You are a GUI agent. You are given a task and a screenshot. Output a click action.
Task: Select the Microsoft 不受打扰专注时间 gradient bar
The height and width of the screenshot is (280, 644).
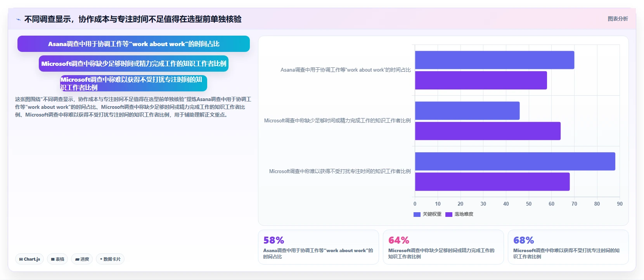pos(133,83)
